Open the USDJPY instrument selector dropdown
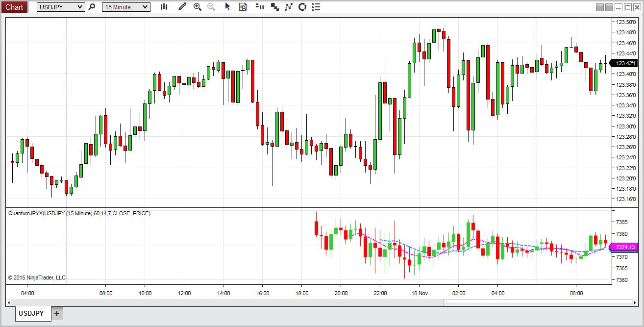 (61, 7)
